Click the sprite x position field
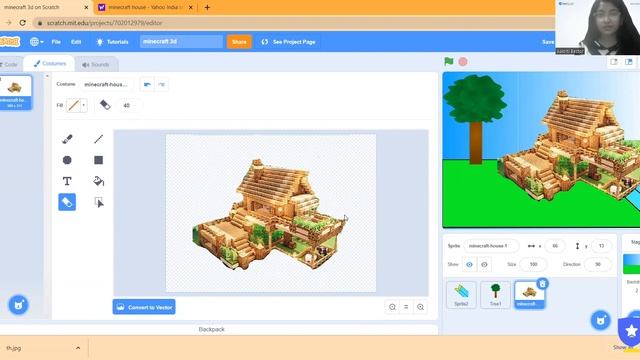Screen dimensions: 640x360 555,246
